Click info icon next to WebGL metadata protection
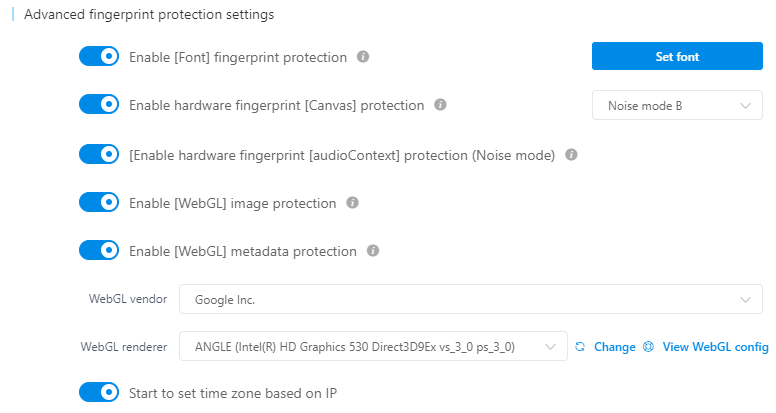 tap(373, 250)
